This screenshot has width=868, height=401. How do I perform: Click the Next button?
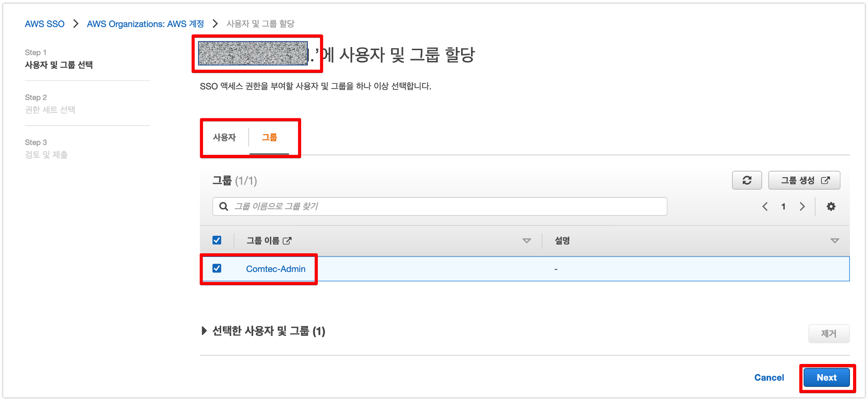click(x=826, y=378)
